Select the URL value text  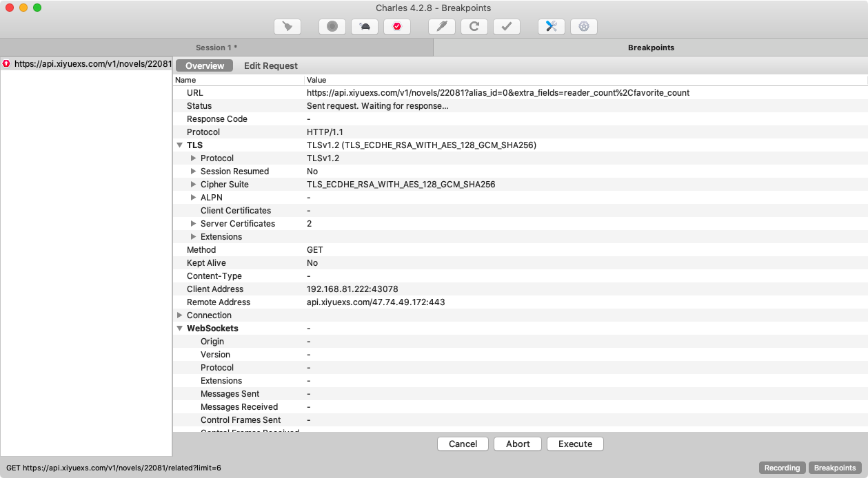pos(498,93)
